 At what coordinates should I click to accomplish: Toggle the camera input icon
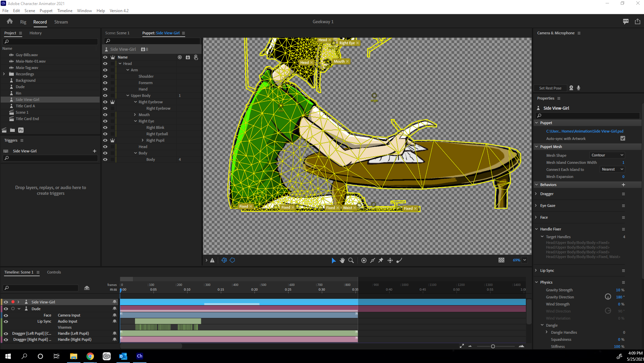click(x=571, y=88)
